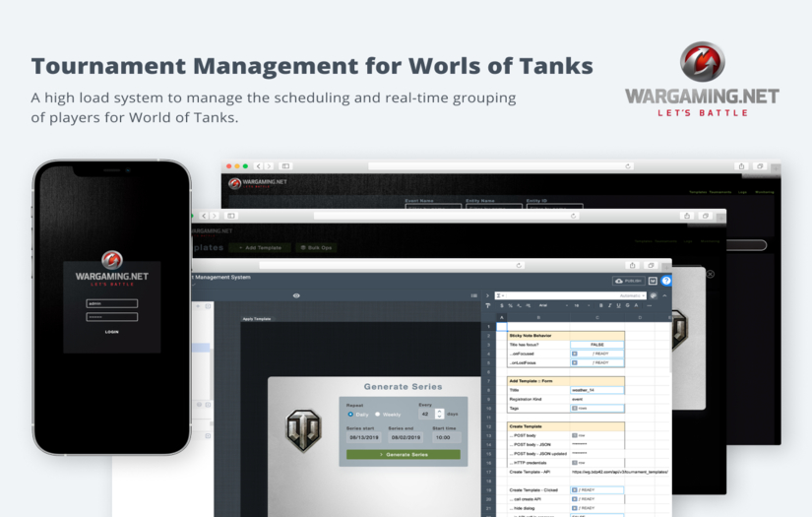Select the Weekly repeat radio button
This screenshot has height=517, width=812.
coord(378,415)
